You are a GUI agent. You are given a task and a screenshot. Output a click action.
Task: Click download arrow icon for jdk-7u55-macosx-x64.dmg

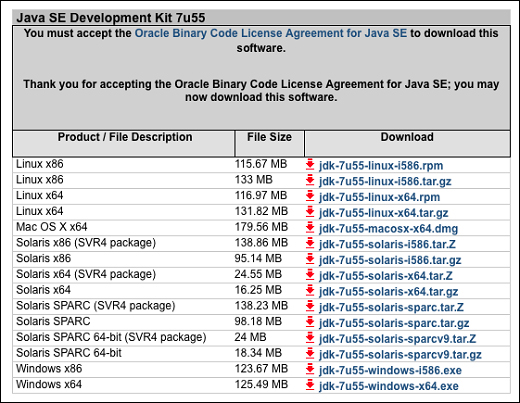[310, 228]
